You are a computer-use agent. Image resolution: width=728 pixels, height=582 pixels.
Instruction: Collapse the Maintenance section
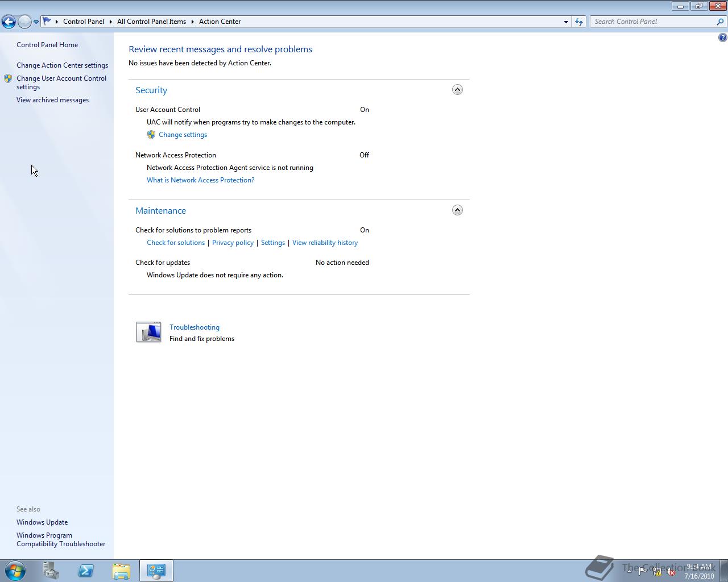click(457, 210)
